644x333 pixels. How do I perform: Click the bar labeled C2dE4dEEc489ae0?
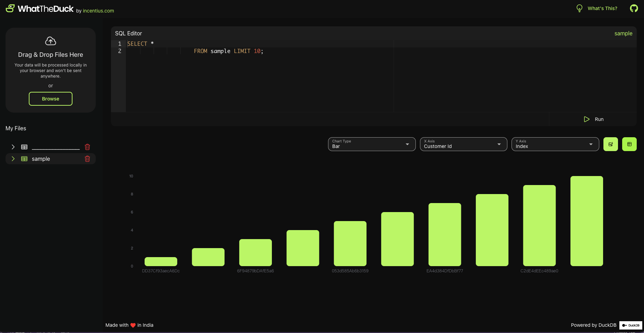tap(540, 226)
